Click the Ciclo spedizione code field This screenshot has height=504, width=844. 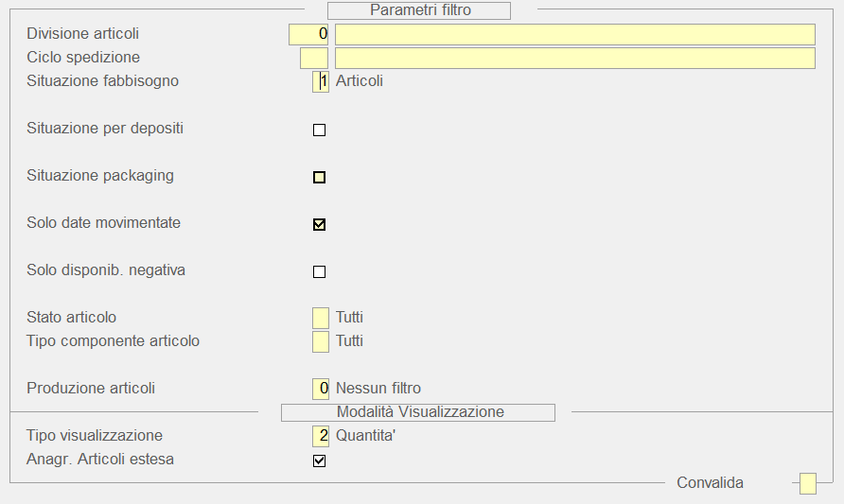(x=313, y=58)
